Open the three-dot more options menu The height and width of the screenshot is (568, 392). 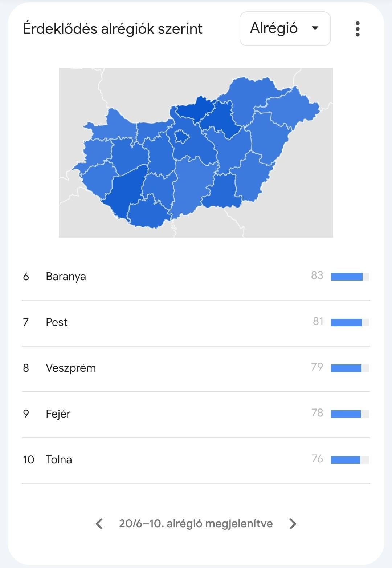pos(358,29)
